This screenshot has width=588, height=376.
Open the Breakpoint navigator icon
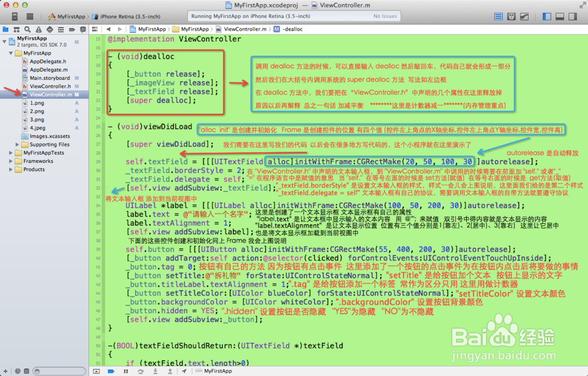(x=72, y=29)
